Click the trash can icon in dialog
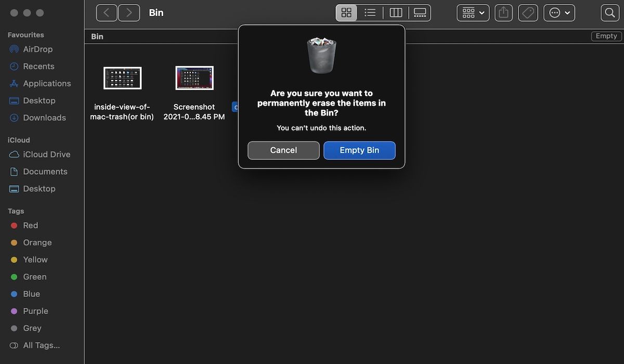 (321, 55)
